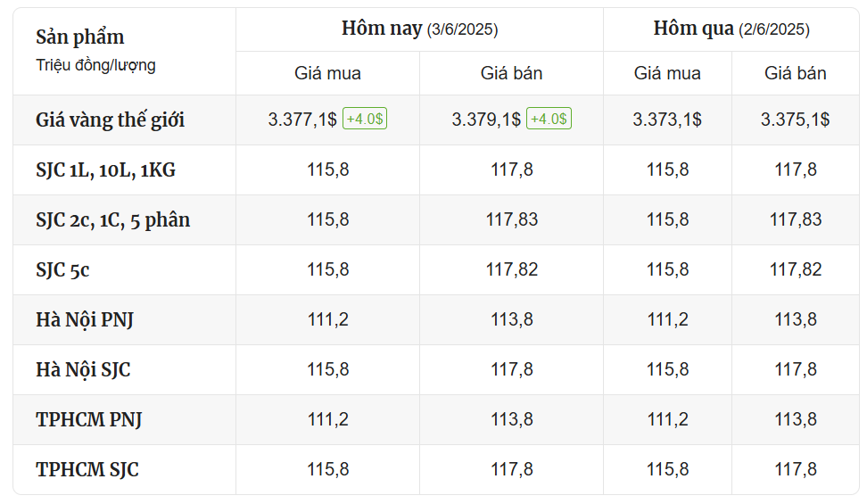
Task: Open the TPHCM PNJ row label
Action: (89, 419)
